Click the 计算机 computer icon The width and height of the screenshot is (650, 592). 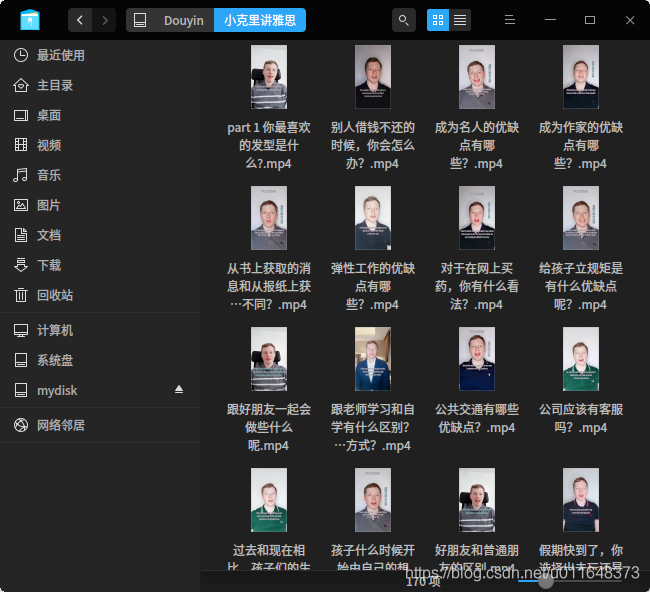coord(21,330)
